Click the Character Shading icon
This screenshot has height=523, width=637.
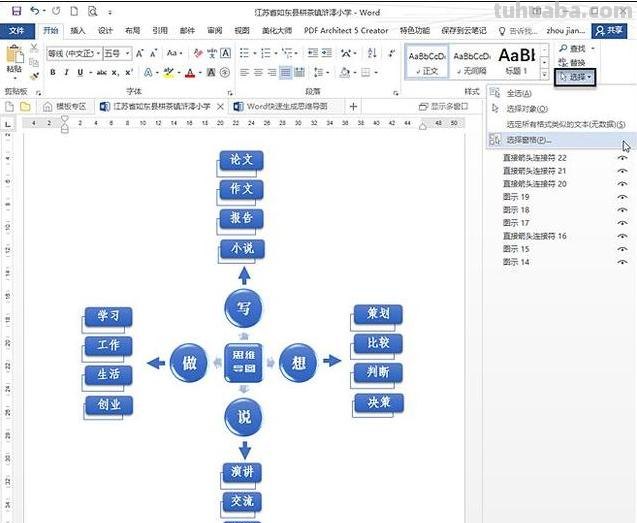[211, 73]
